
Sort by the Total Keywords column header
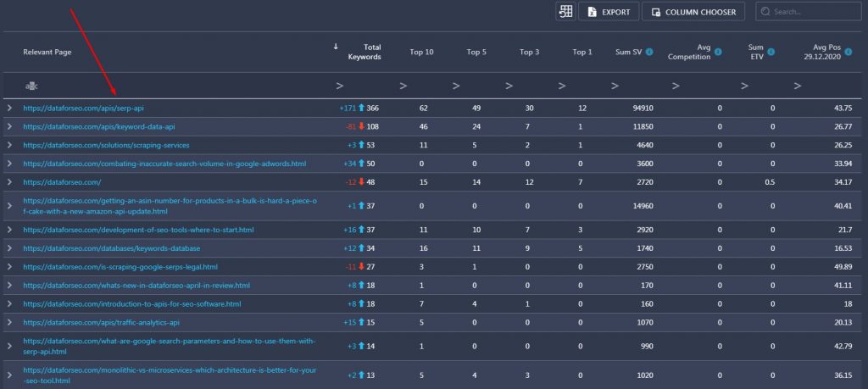pyautogui.click(x=364, y=52)
